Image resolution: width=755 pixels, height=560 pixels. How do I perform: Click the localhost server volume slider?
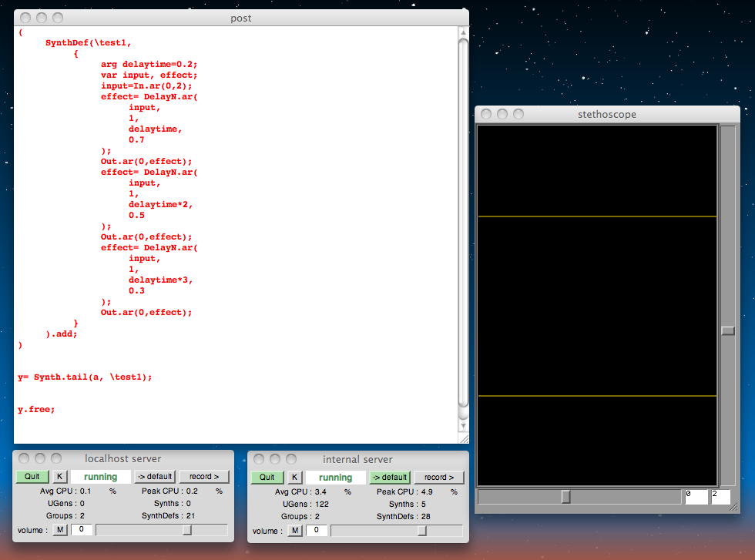(x=186, y=530)
